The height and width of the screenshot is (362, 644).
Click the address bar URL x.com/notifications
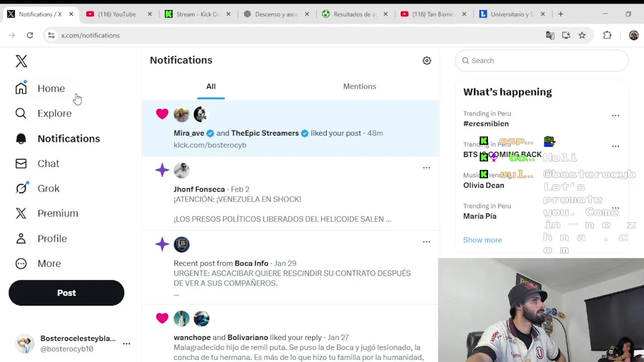point(91,35)
